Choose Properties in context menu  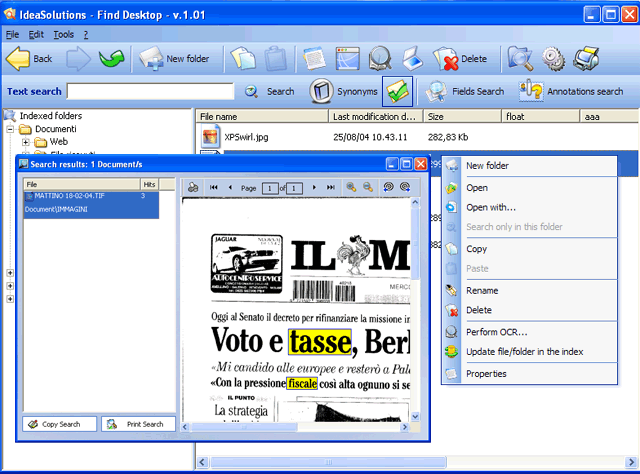click(x=529, y=374)
